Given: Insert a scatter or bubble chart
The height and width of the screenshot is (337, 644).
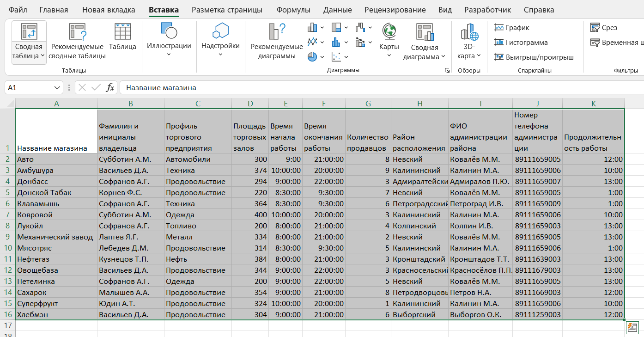Looking at the screenshot, I should click(340, 57).
